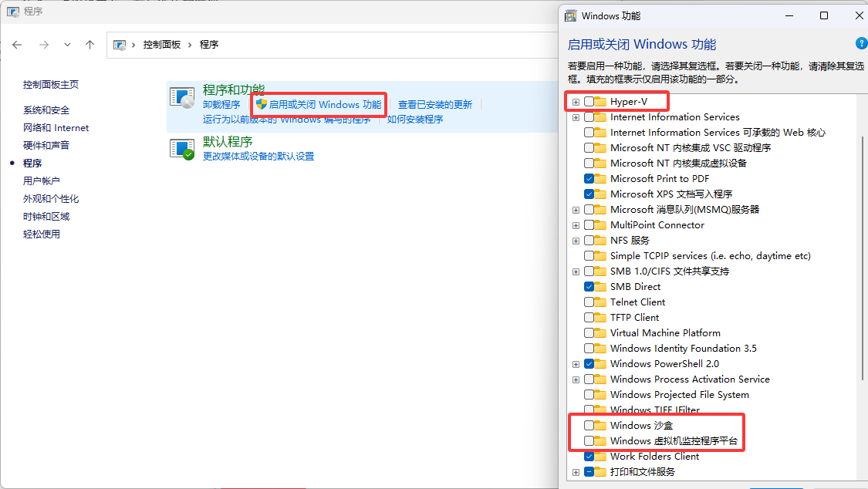Click the Work Folders Client folder icon

coord(600,457)
